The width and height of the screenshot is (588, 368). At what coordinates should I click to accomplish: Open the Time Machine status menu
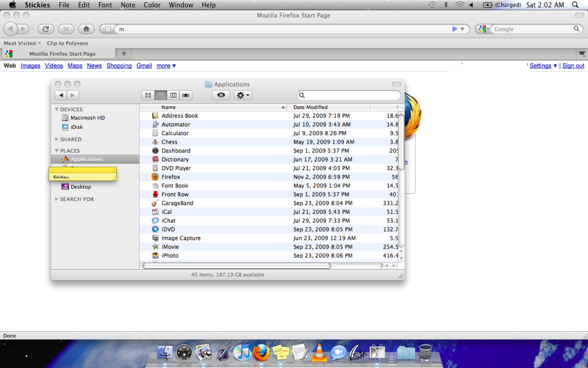coord(432,5)
